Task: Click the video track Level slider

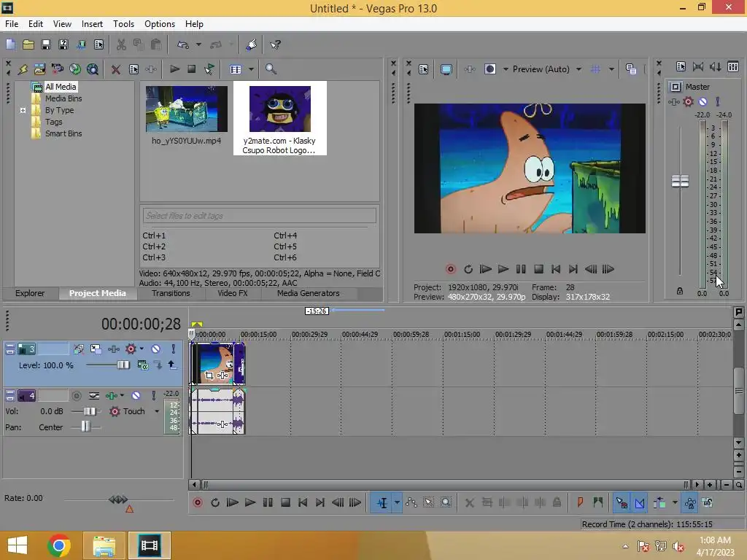Action: pos(123,365)
